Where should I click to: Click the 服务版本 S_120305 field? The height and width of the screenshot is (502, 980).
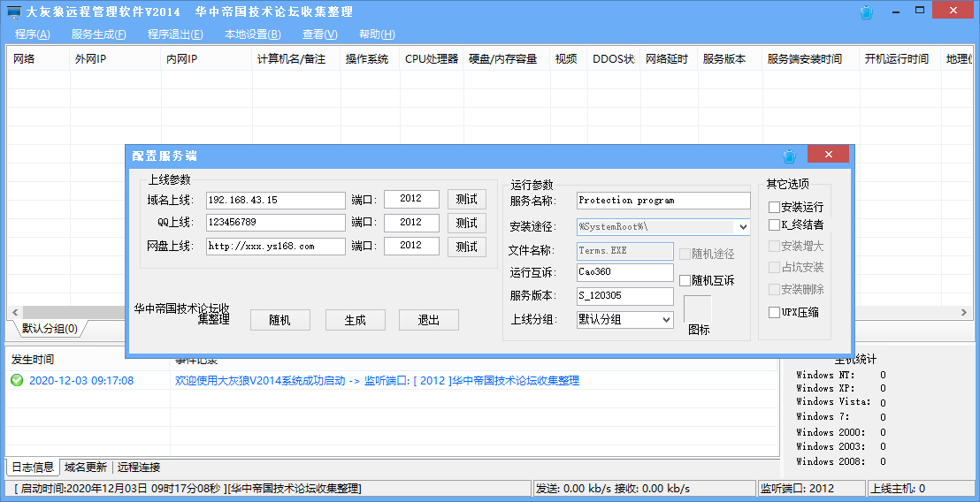point(625,296)
